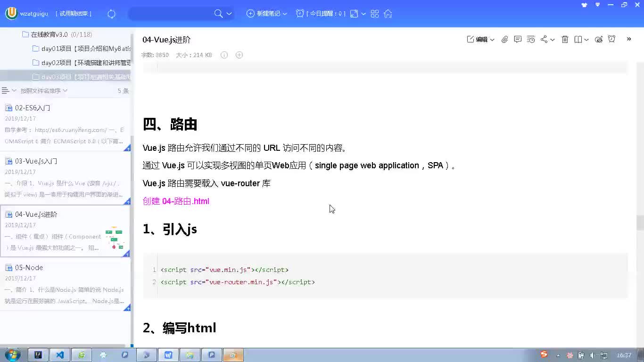Viewport: 644px width, 362px height.
Task: Delete note with the trash icon
Action: tap(565, 40)
